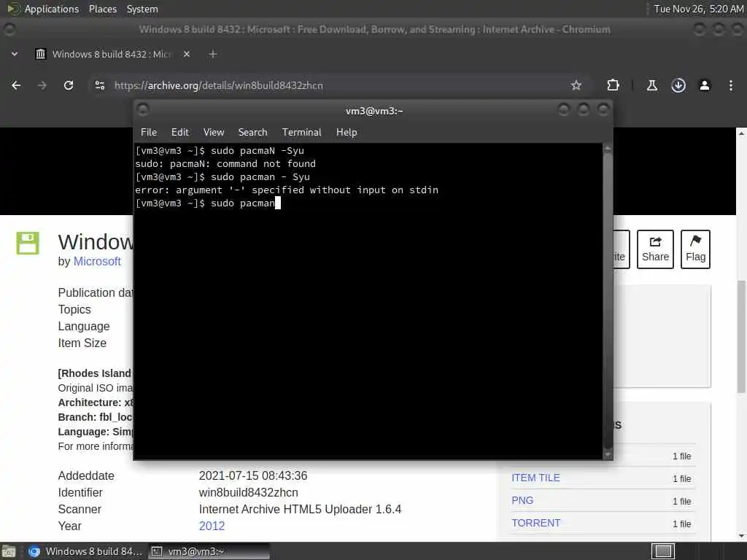The width and height of the screenshot is (747, 560).
Task: Open terminal Help menu
Action: point(347,133)
